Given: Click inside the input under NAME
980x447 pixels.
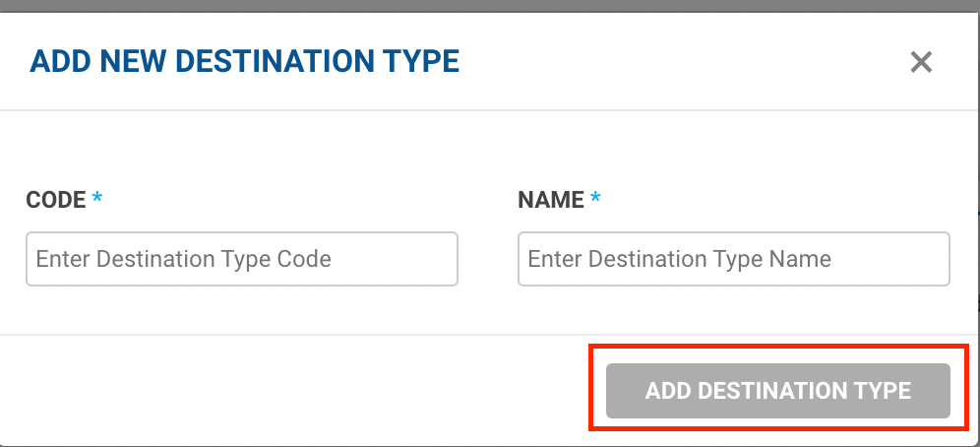Looking at the screenshot, I should 733,259.
